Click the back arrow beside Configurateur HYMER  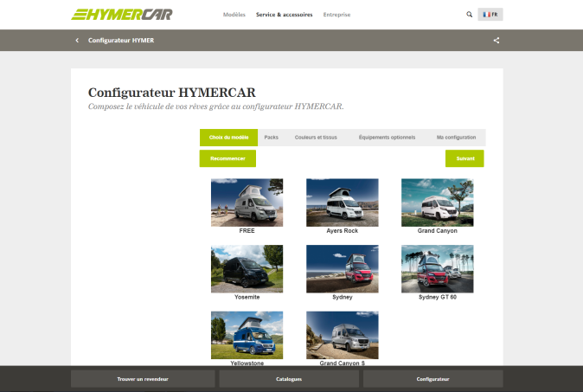[x=77, y=41]
